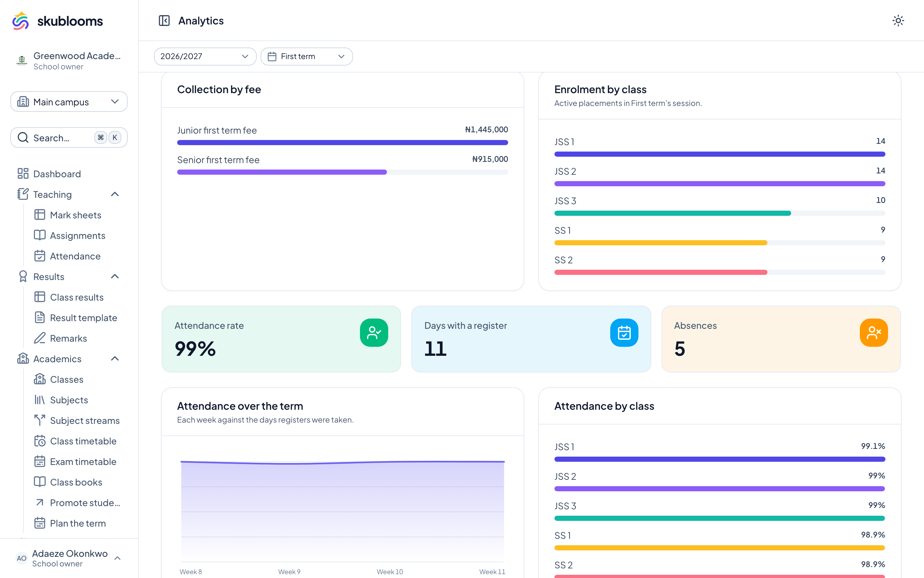This screenshot has width=924, height=578.
Task: Click the Dashboard grid icon
Action: tap(23, 173)
